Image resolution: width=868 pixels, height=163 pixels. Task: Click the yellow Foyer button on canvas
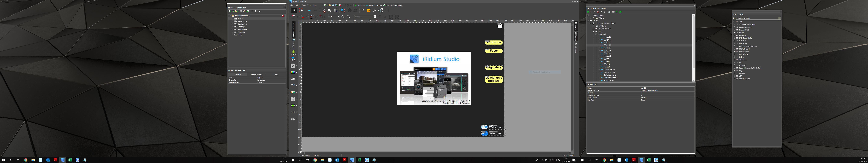click(494, 51)
